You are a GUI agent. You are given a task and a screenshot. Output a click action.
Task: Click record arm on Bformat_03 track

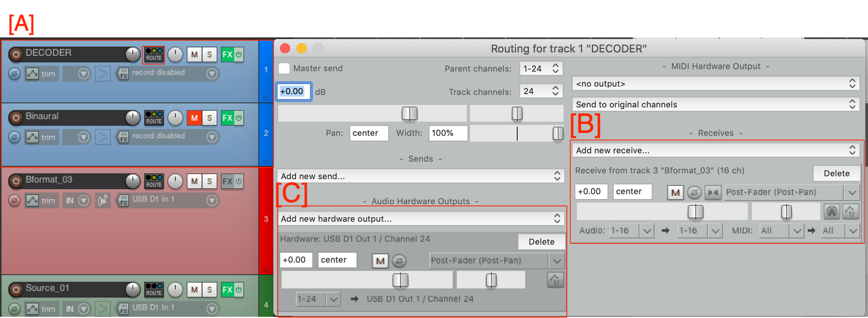click(x=16, y=182)
